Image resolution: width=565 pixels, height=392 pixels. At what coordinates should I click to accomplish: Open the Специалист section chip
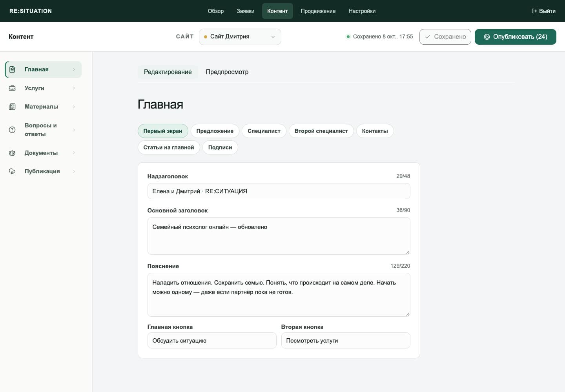click(264, 131)
